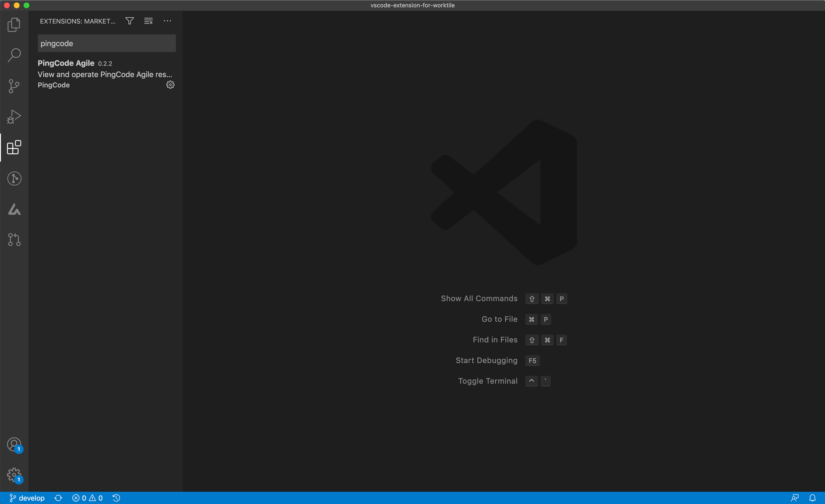This screenshot has height=504, width=825.
Task: Click the Start Debugging label
Action: (x=486, y=360)
